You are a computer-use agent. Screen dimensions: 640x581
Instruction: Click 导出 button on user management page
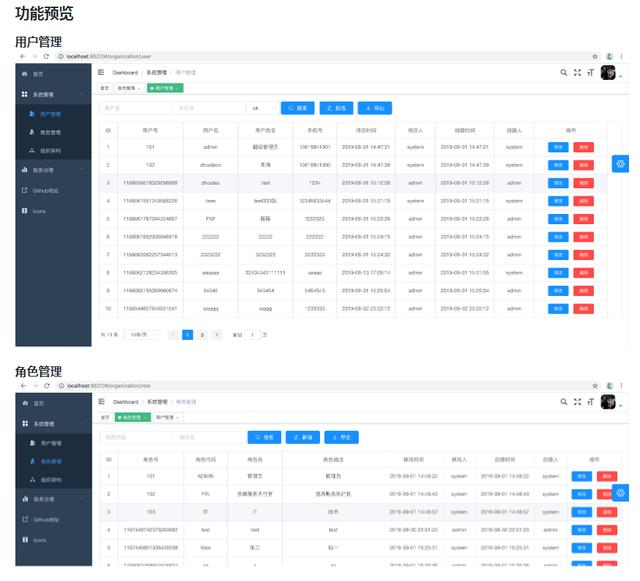point(375,108)
